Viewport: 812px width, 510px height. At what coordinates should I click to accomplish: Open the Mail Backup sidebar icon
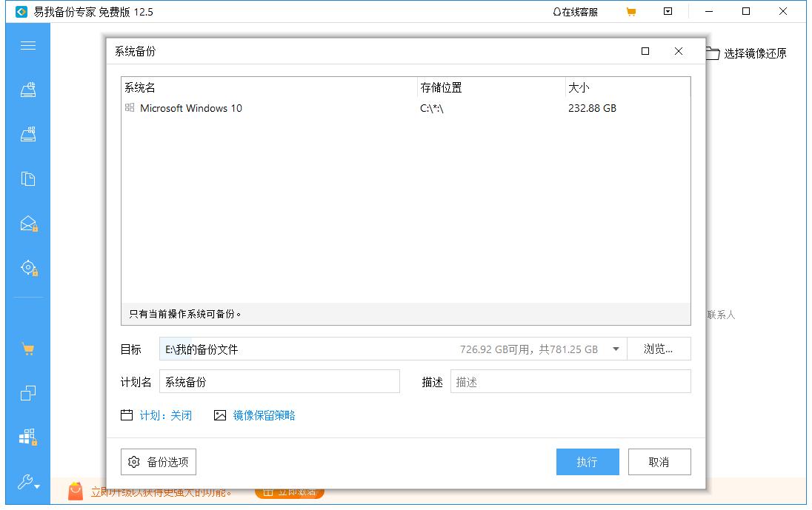(27, 223)
